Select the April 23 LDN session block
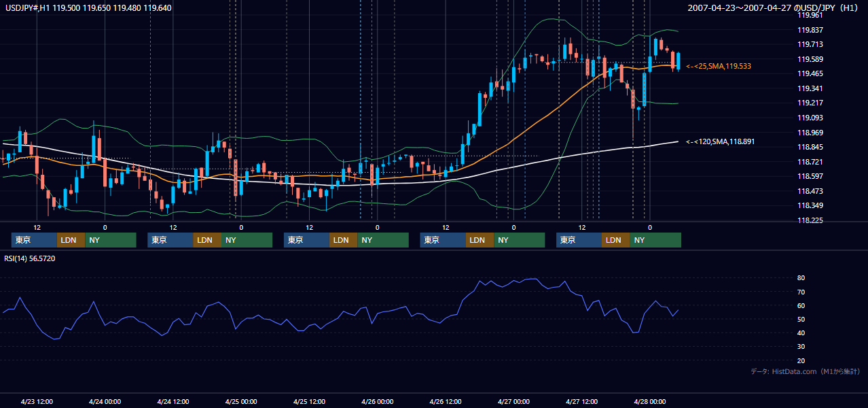This screenshot has width=868, height=408. click(x=71, y=240)
